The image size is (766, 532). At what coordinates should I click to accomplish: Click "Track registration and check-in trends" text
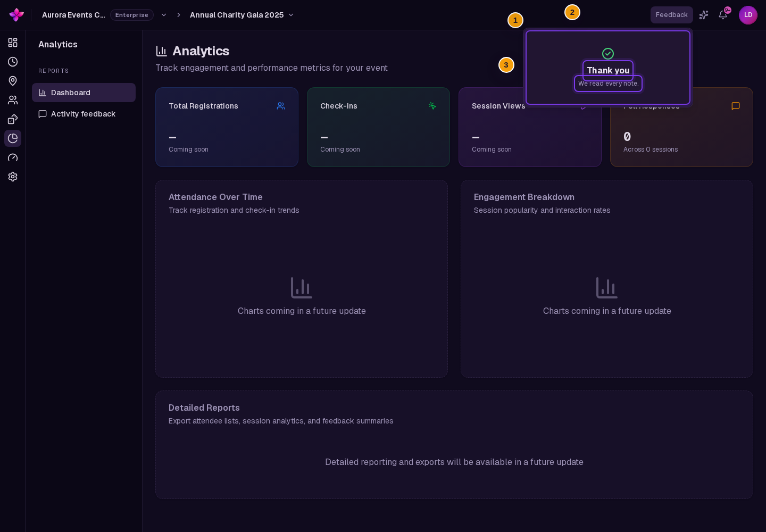234,210
